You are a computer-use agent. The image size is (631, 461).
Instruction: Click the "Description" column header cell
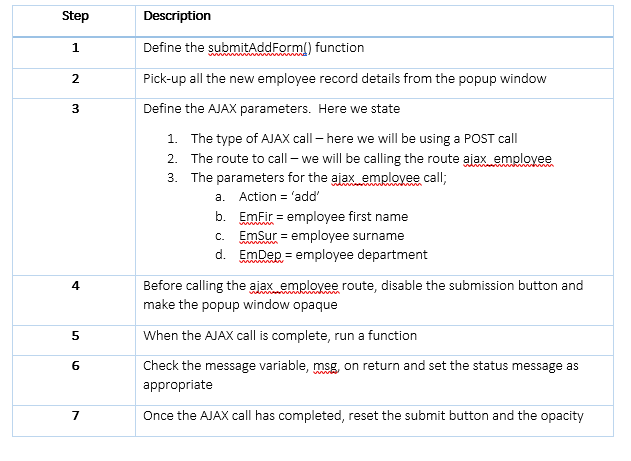177,16
